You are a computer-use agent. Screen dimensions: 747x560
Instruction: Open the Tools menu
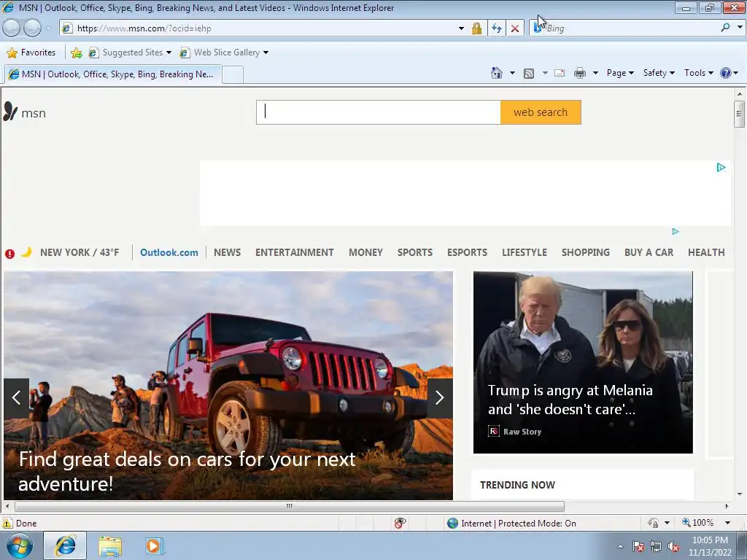coord(699,73)
